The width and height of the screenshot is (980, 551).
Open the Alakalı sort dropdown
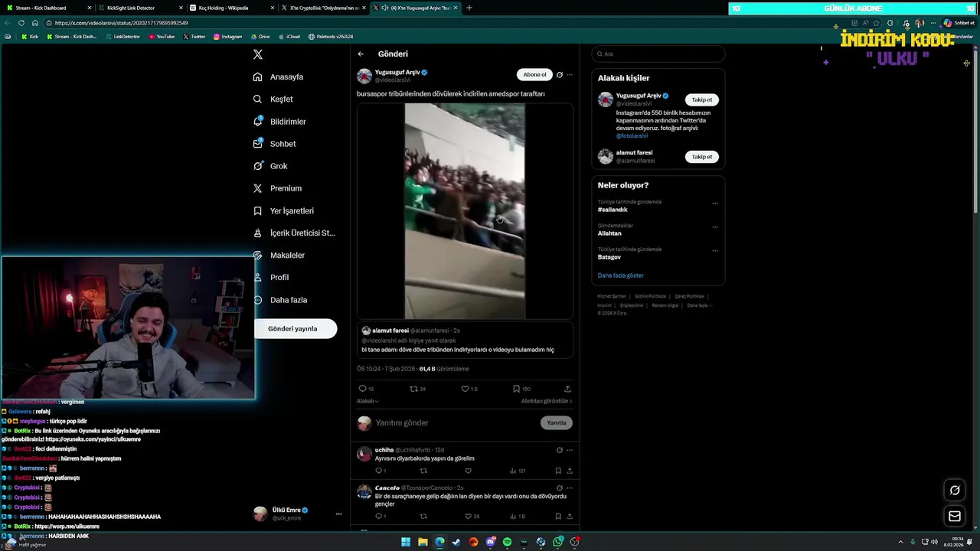pyautogui.click(x=367, y=401)
